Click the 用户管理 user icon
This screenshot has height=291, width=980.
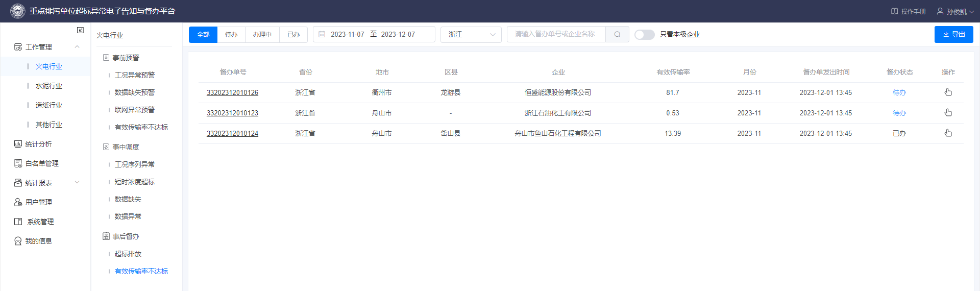18,202
